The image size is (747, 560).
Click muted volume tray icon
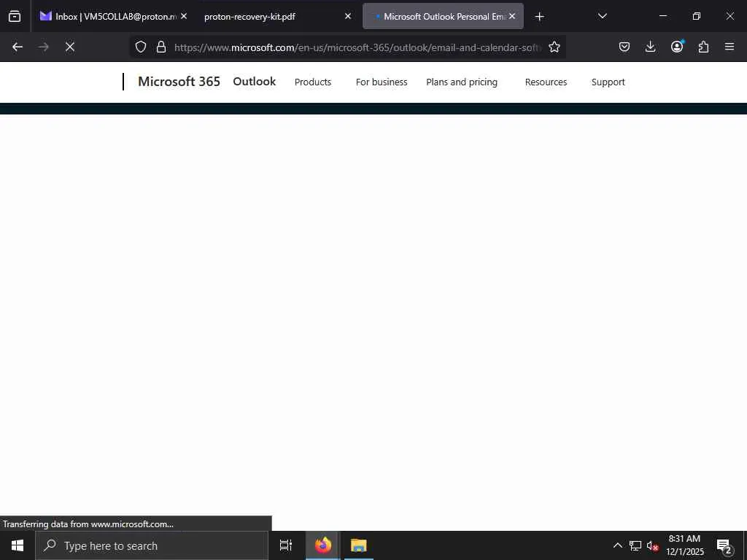tap(652, 545)
